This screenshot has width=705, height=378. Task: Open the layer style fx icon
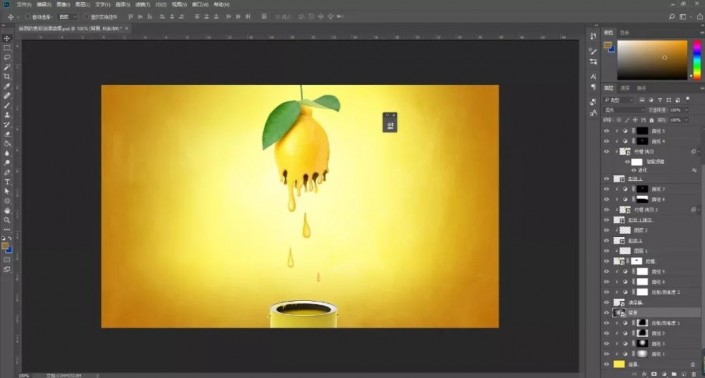point(644,374)
